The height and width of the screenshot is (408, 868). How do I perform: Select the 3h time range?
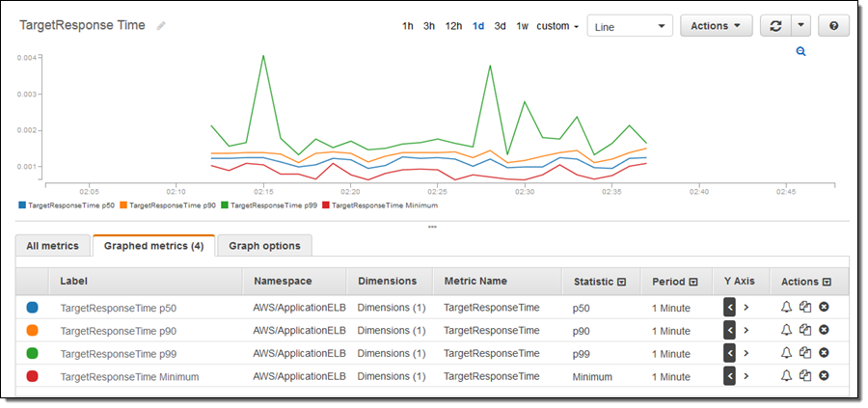point(429,26)
